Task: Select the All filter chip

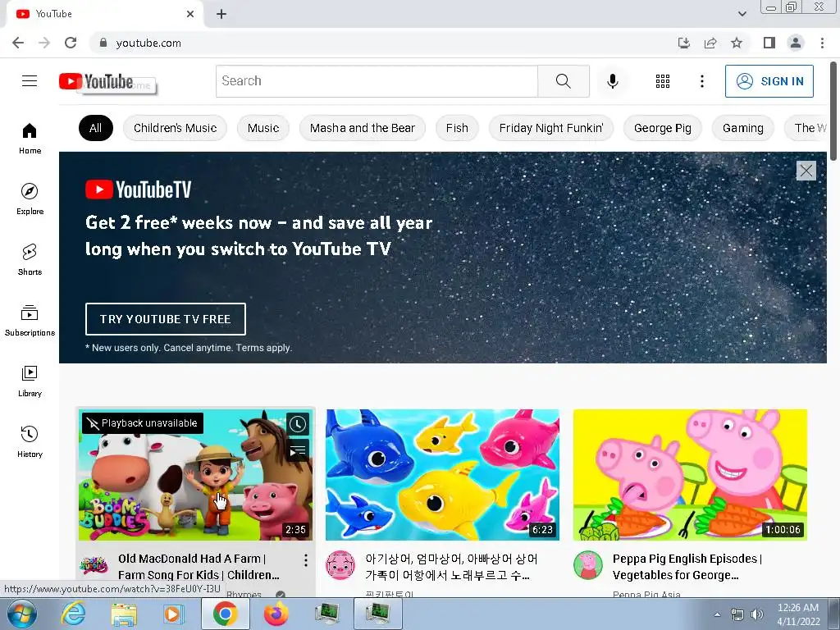Action: coord(96,128)
